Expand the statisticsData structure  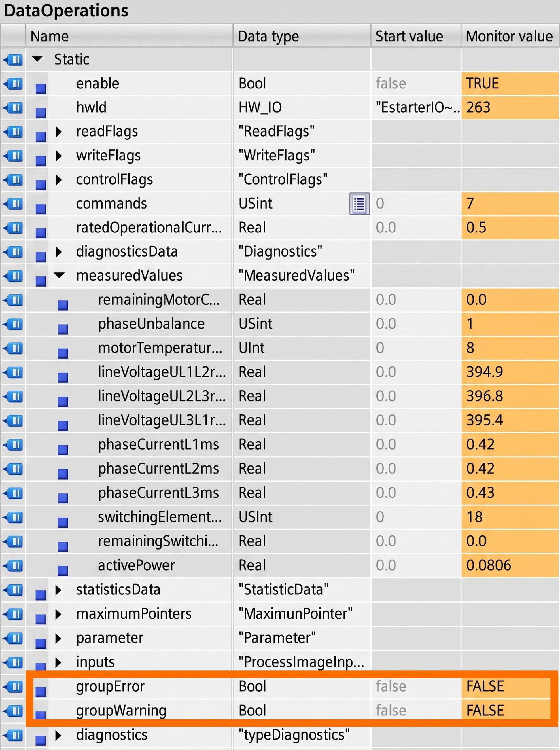tap(59, 589)
